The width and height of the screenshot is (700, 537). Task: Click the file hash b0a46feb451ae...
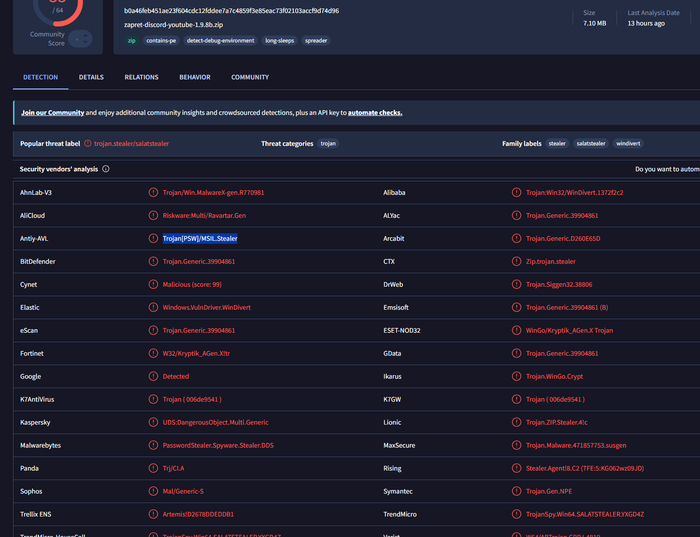(x=231, y=11)
